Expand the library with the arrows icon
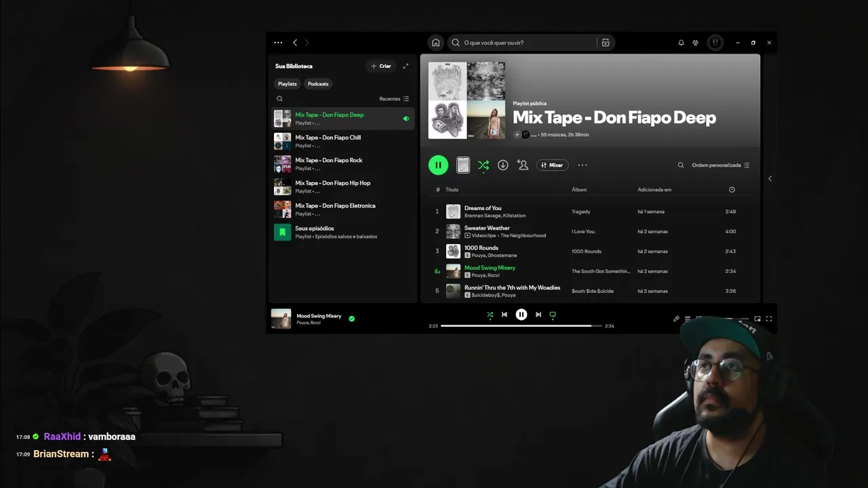The height and width of the screenshot is (488, 868). (406, 66)
